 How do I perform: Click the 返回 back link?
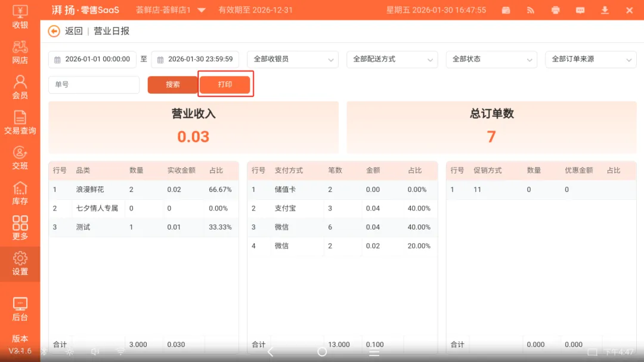tap(74, 31)
